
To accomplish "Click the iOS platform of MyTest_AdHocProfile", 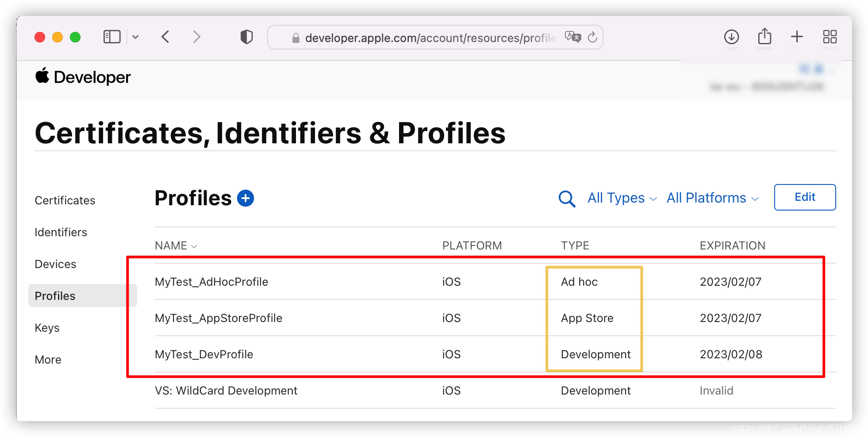I will coord(451,282).
